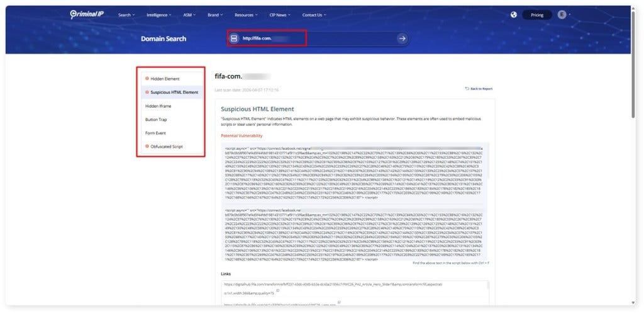The width and height of the screenshot is (644, 313).
Task: Click the domain icon in search box
Action: click(x=234, y=38)
